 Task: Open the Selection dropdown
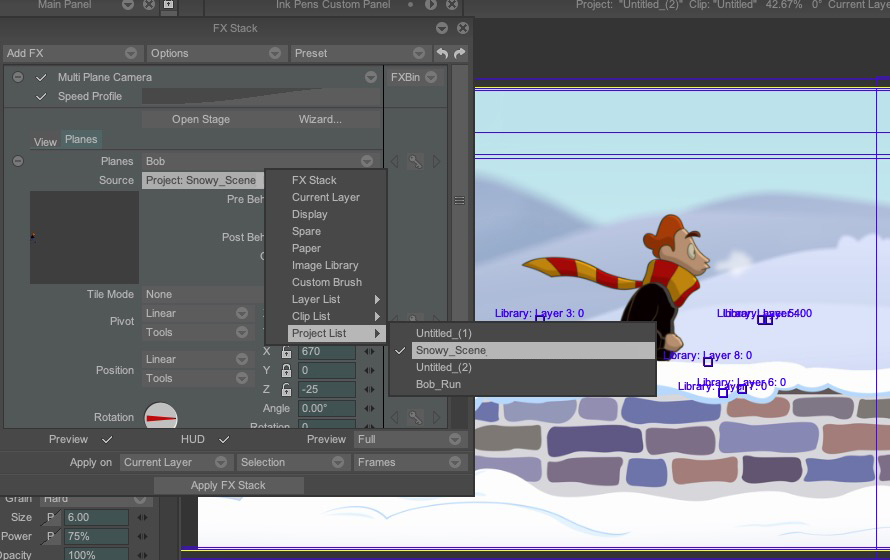[292, 463]
